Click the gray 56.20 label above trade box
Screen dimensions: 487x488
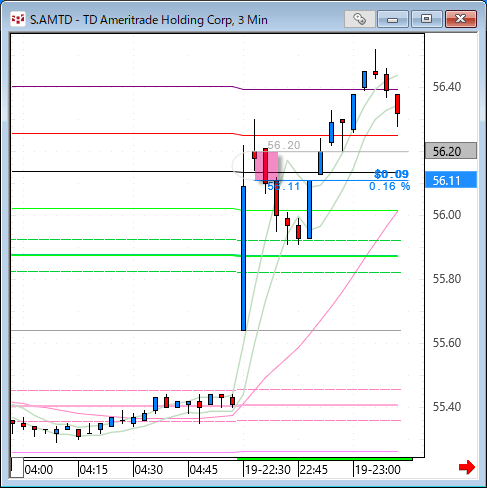click(x=284, y=145)
